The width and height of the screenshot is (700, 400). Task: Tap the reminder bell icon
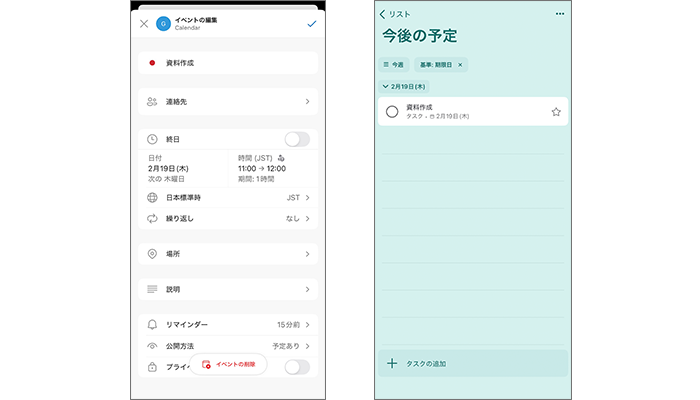152,325
